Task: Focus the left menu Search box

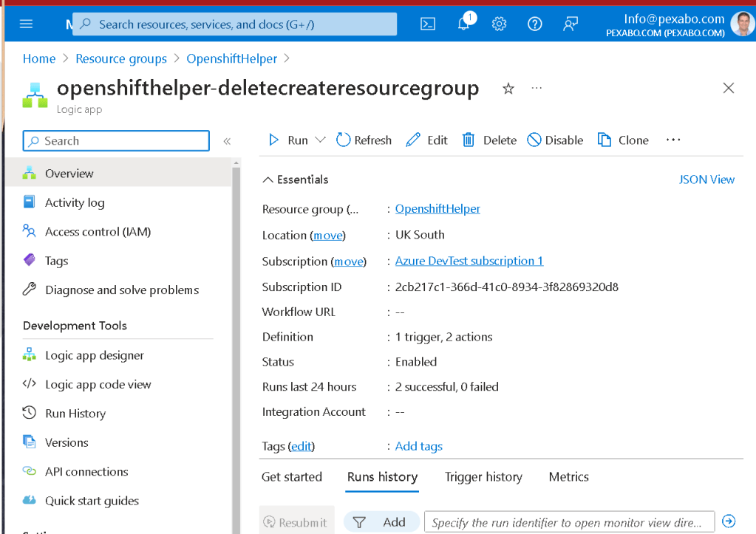Action: click(116, 141)
